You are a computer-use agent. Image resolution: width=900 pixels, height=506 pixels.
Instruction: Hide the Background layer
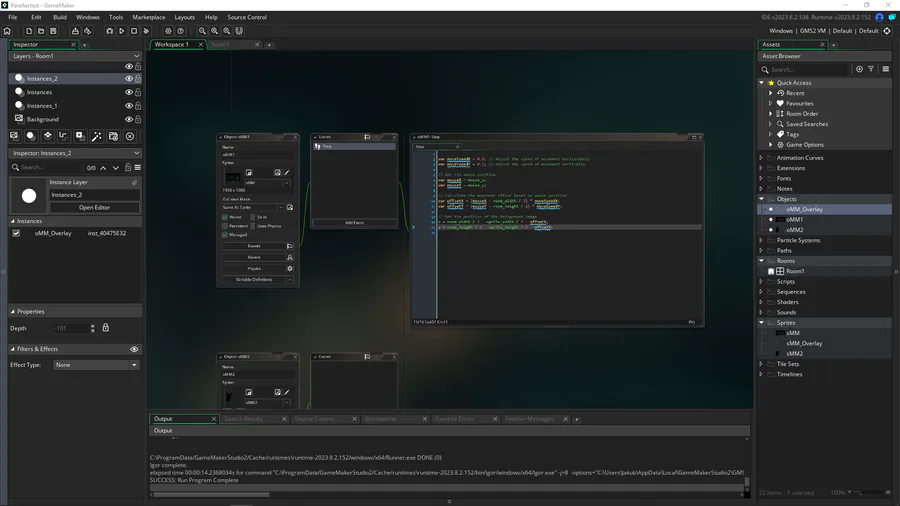tap(129, 119)
